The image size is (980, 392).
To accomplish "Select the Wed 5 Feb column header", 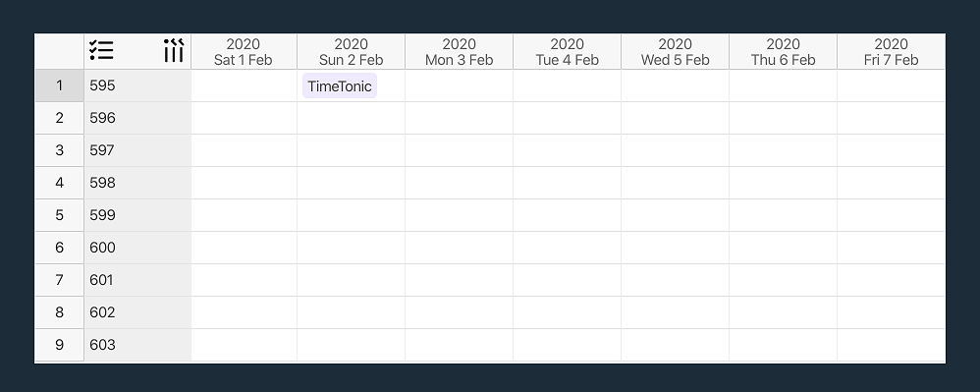I will [x=675, y=52].
